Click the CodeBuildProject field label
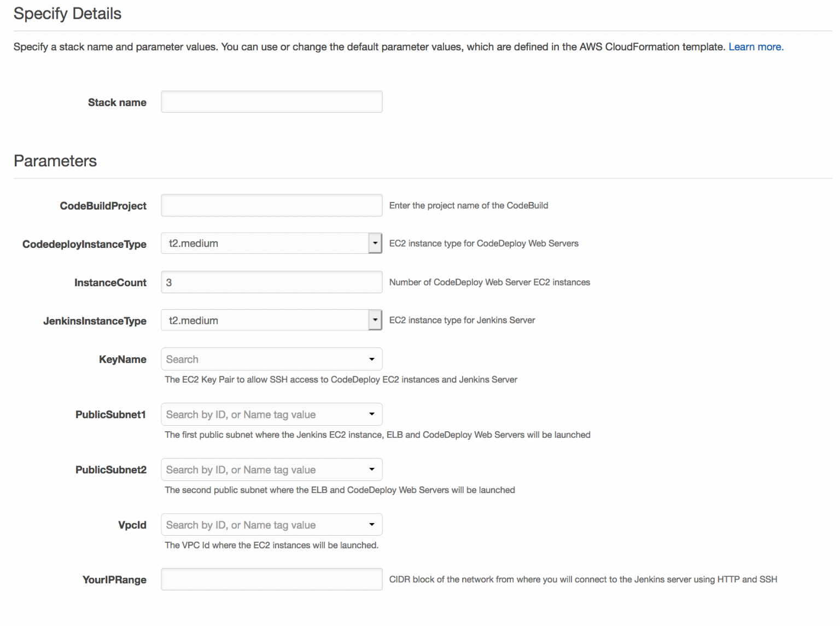840x626 pixels. tap(103, 206)
